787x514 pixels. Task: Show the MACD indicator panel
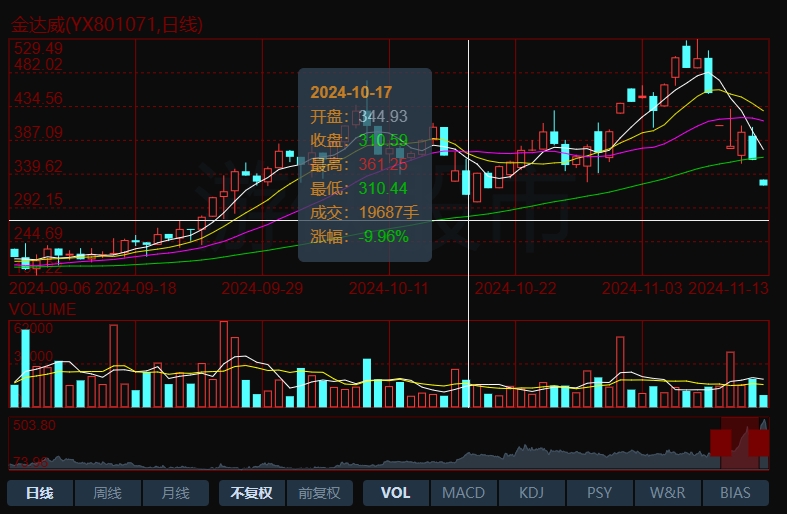pyautogui.click(x=463, y=493)
